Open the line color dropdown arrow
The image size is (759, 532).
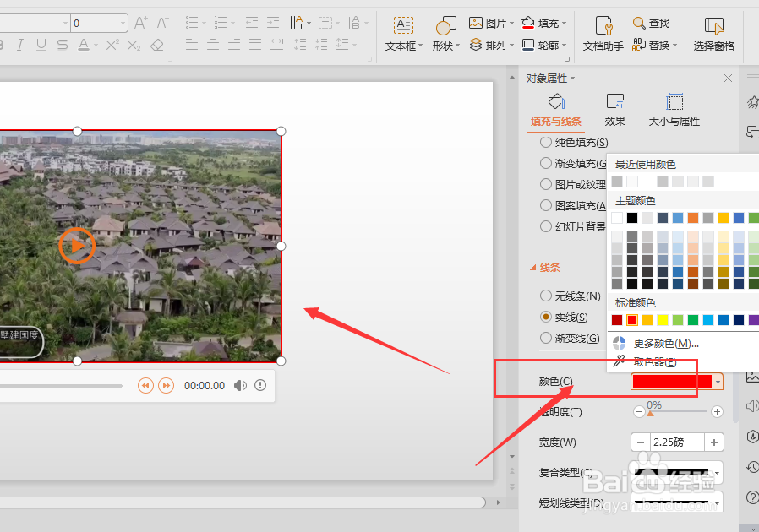718,382
